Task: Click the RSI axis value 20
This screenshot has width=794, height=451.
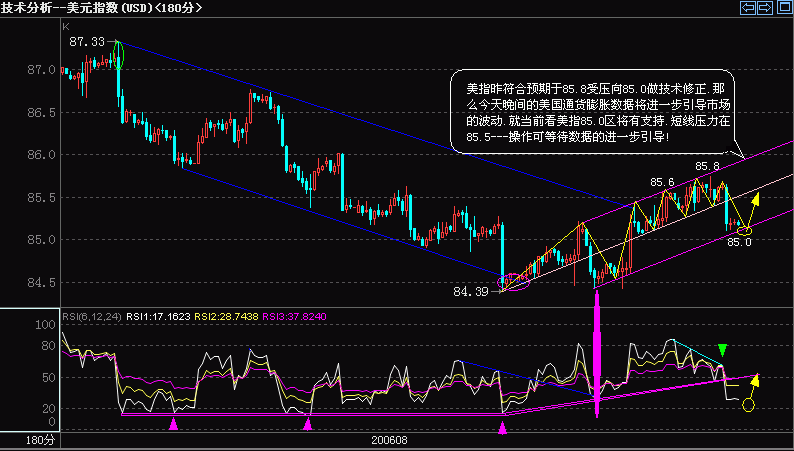Action: (x=48, y=409)
